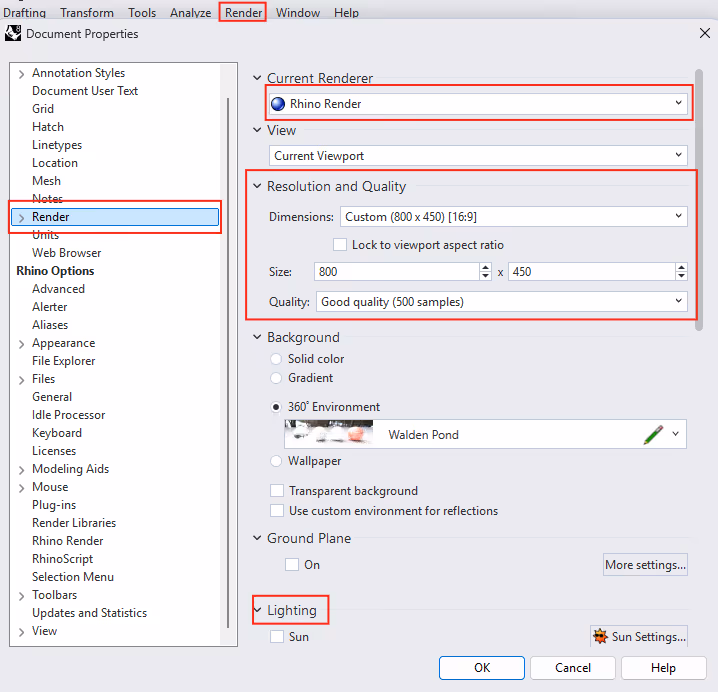Expand Annotation Styles tree node
Viewport: 718px width, 692px height.
point(21,73)
